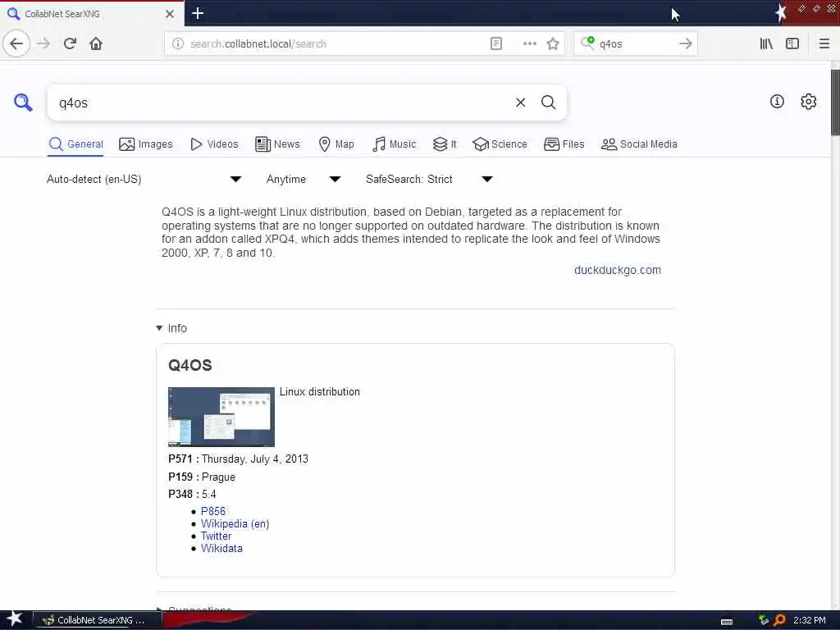Screen dimensions: 840x630
Task: Switch to the Images tab
Action: (146, 144)
